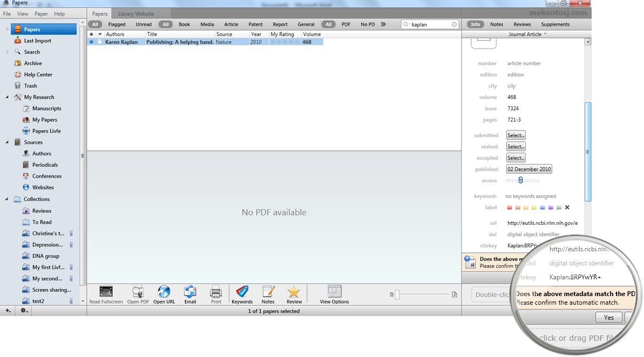Switch to Library Website tab
This screenshot has width=644, height=357.
pos(136,13)
